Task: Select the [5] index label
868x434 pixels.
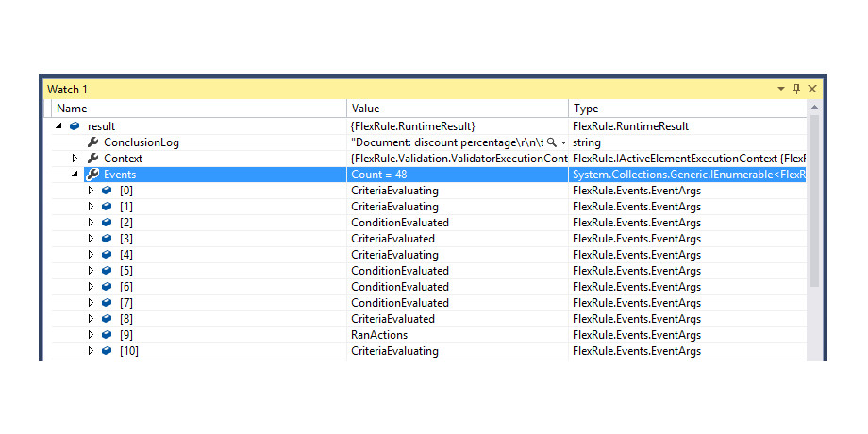Action: 126,271
